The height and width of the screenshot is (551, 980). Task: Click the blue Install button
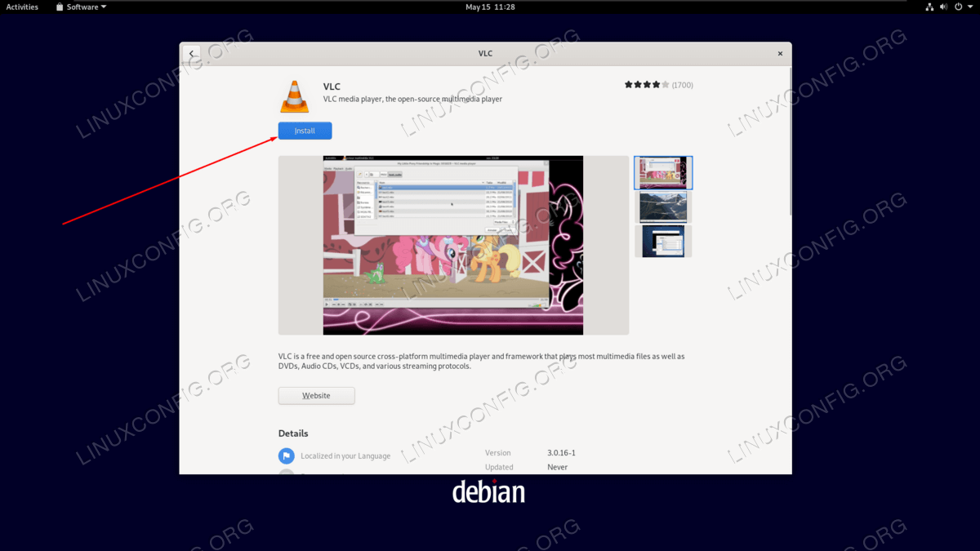[305, 131]
